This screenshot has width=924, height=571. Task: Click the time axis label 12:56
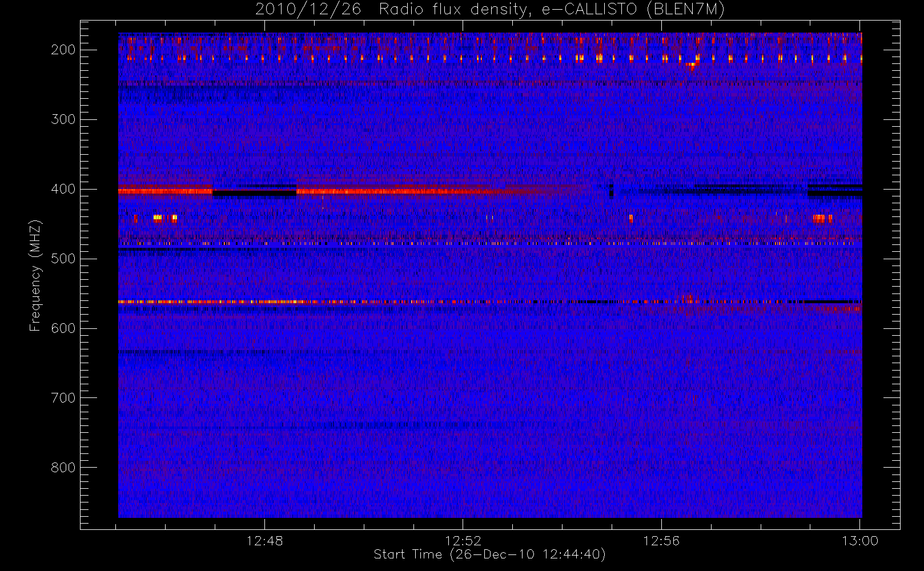click(661, 541)
